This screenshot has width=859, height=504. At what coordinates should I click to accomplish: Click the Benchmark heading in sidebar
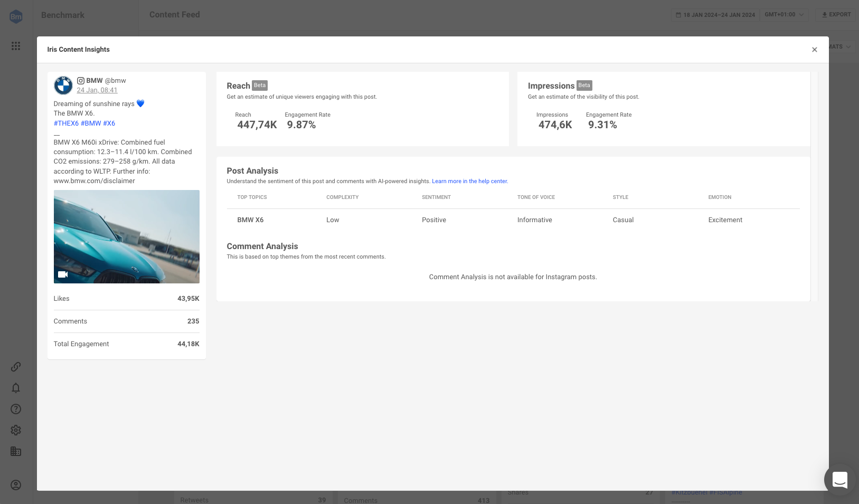(x=63, y=15)
